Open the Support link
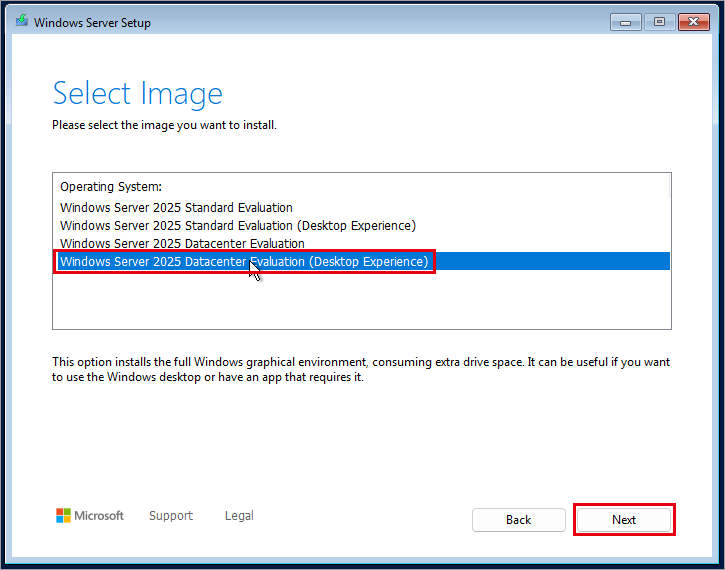 pos(171,515)
